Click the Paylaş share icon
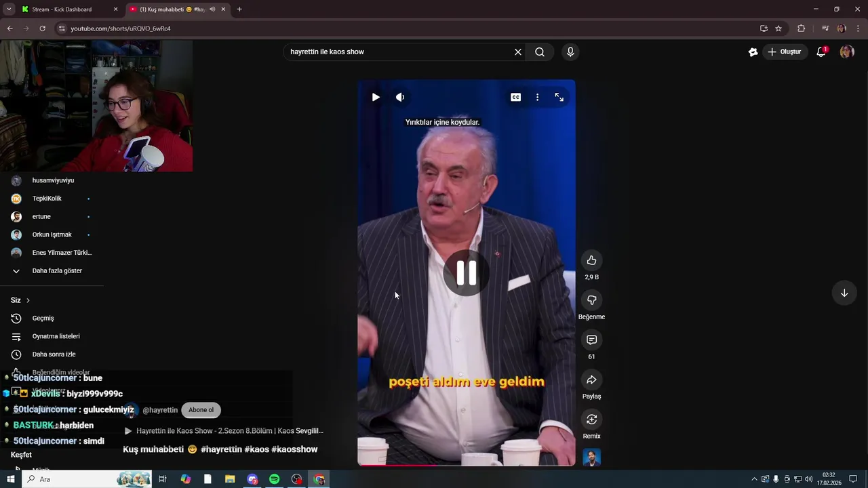Viewport: 868px width, 488px height. click(591, 380)
